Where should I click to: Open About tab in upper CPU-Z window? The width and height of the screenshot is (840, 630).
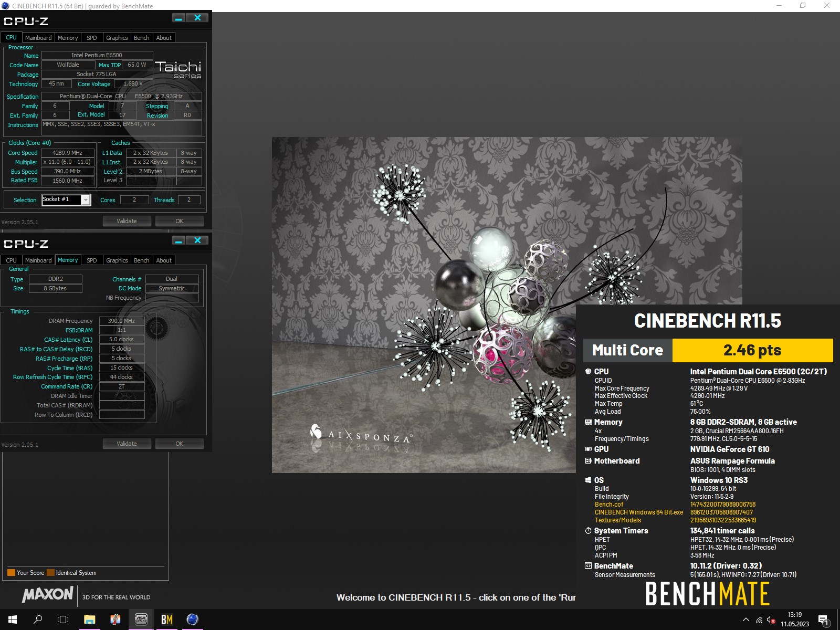[164, 38]
